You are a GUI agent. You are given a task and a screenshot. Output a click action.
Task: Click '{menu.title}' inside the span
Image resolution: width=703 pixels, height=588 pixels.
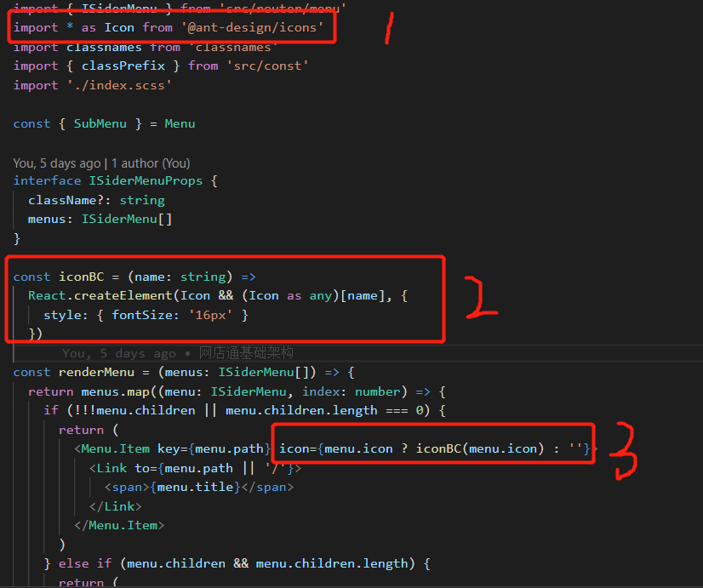[195, 487]
